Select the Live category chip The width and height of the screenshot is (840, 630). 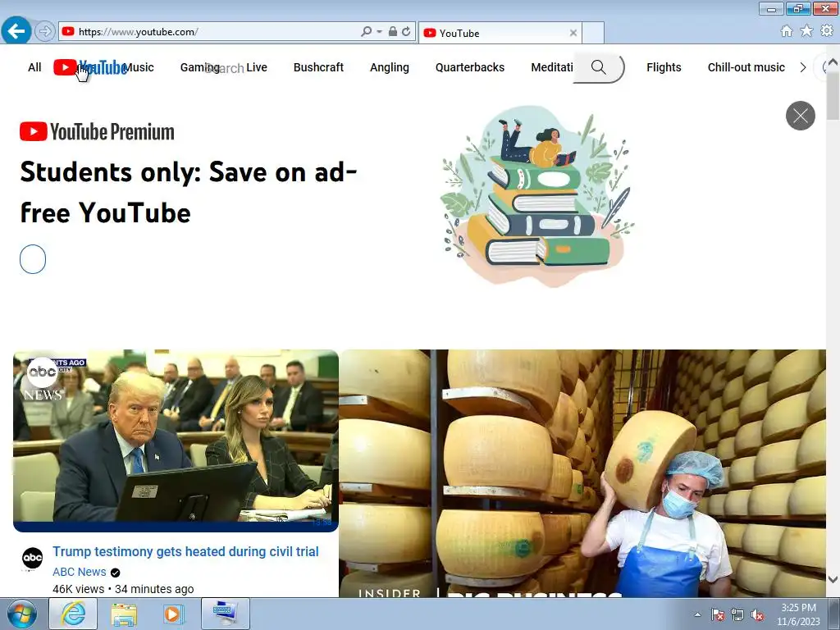coord(257,67)
